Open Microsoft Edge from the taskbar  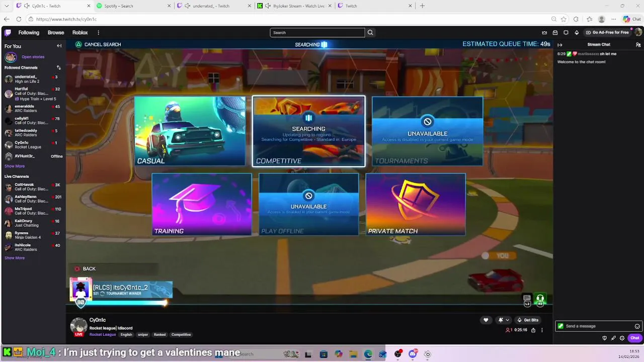coord(368,354)
